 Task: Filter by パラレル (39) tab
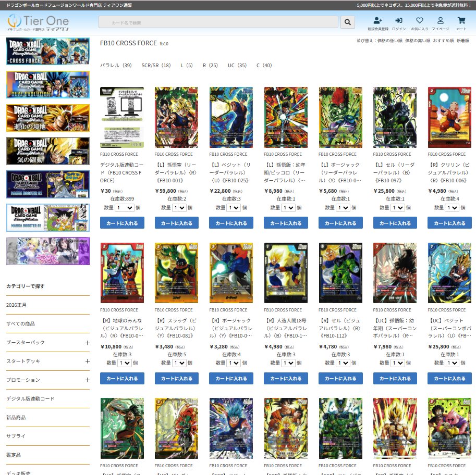coord(116,65)
